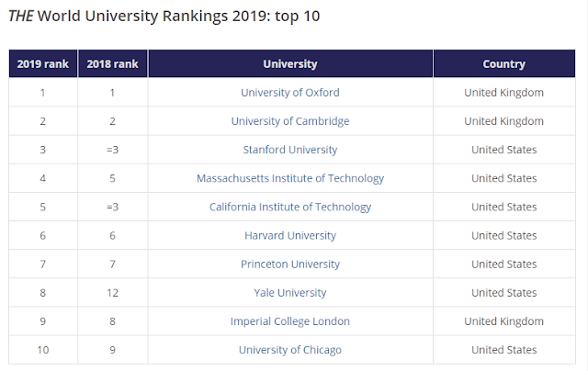Click the University of Cambridge link

289,121
